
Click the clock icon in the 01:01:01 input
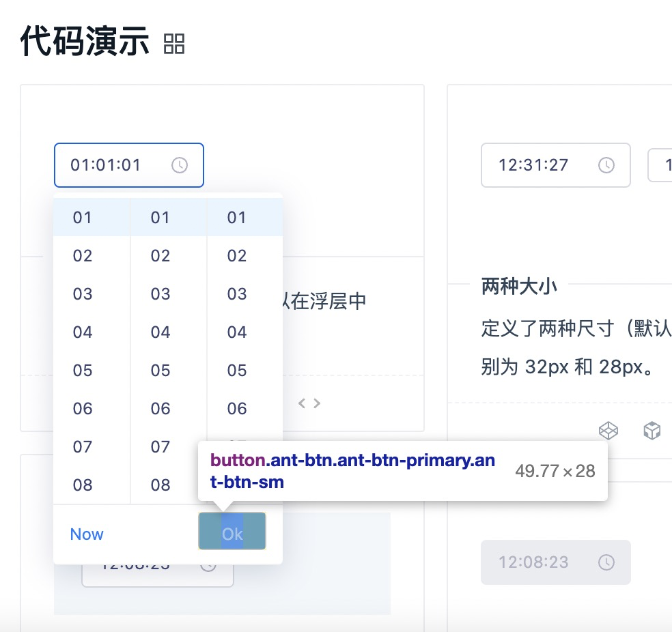click(x=180, y=164)
